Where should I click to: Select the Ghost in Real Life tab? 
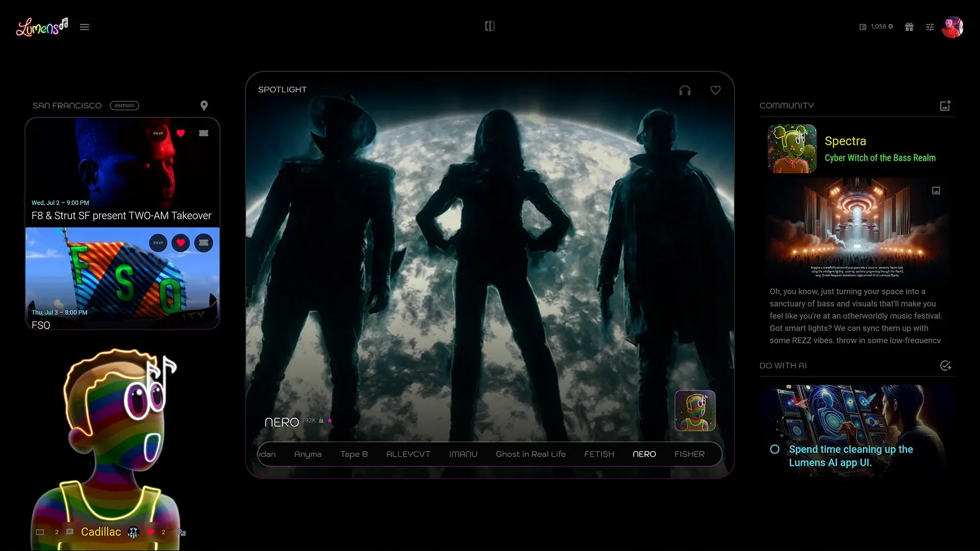tap(530, 454)
